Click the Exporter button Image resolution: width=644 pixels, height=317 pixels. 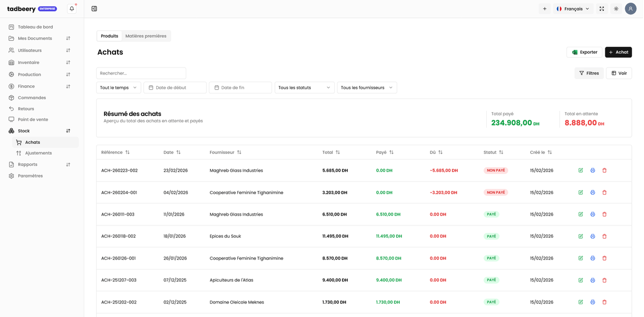pos(584,52)
